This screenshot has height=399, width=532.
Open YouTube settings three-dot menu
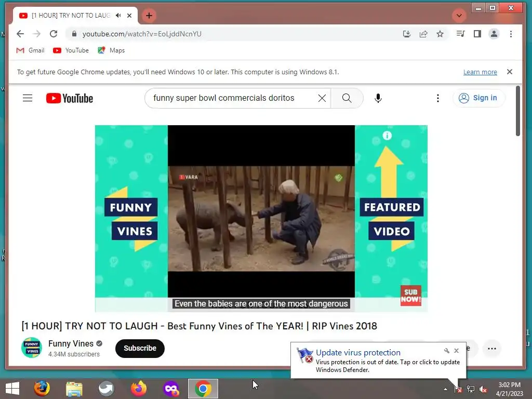437,98
